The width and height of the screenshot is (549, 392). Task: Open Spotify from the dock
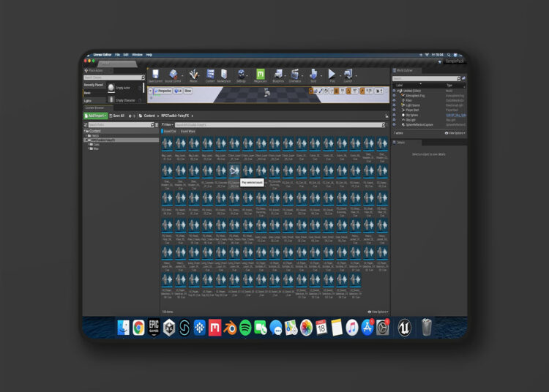(245, 328)
